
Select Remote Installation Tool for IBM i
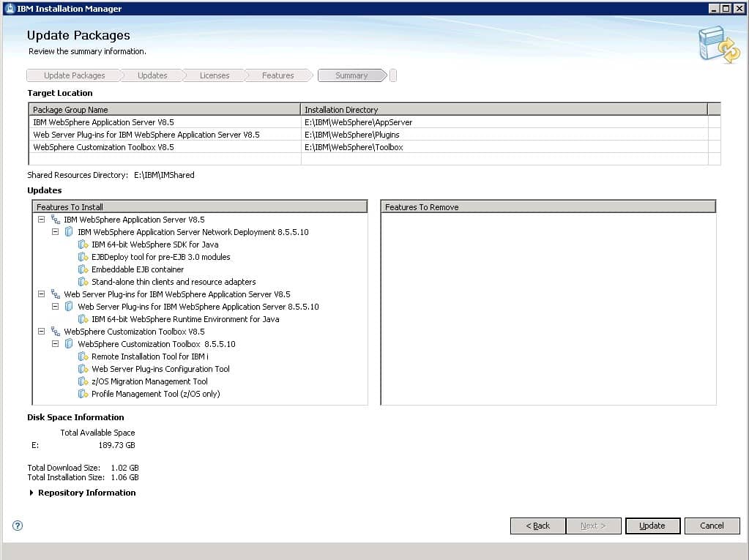pos(150,356)
